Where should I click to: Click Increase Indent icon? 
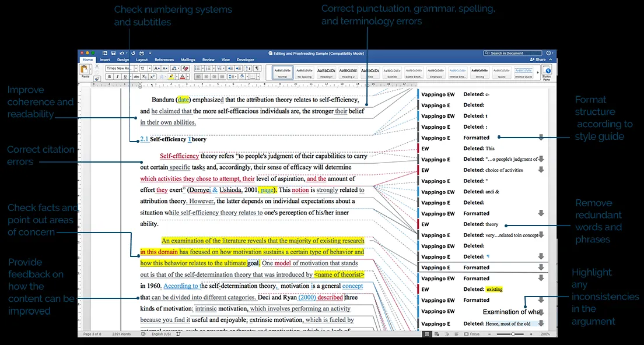(239, 68)
